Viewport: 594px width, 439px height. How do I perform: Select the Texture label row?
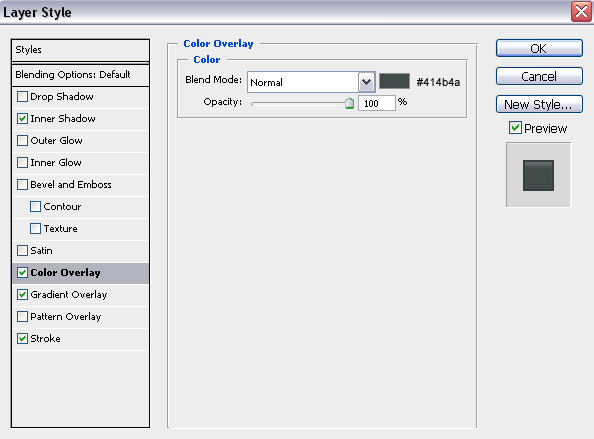coord(80,228)
